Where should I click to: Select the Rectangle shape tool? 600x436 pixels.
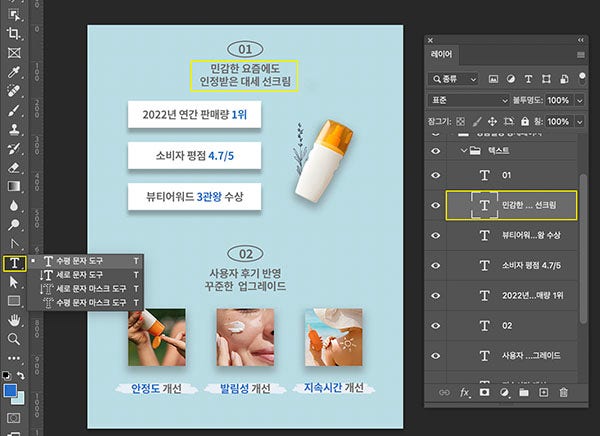(14, 301)
